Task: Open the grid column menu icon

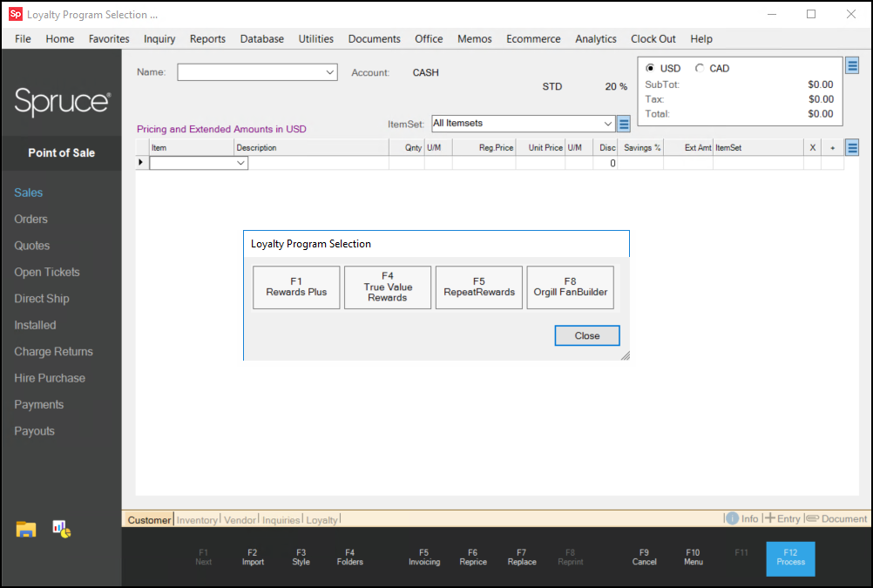Action: (x=852, y=147)
